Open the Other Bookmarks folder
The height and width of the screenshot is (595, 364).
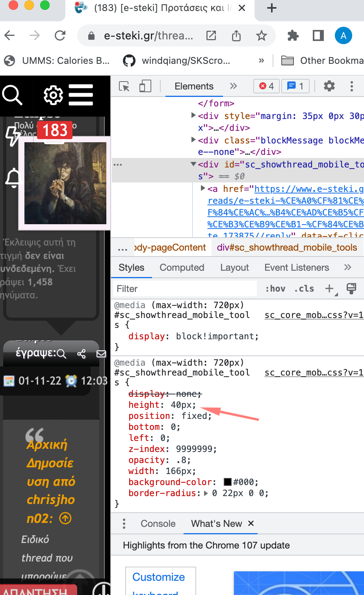pyautogui.click(x=323, y=61)
